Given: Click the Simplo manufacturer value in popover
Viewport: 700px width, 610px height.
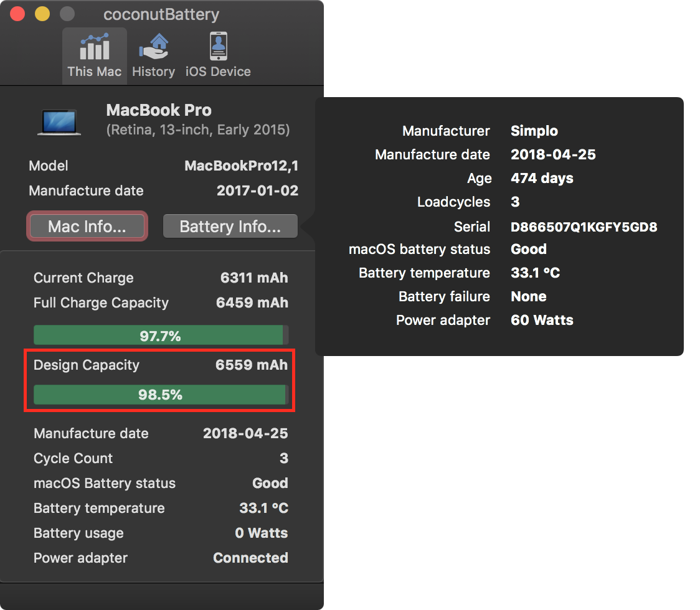Looking at the screenshot, I should pos(534,131).
